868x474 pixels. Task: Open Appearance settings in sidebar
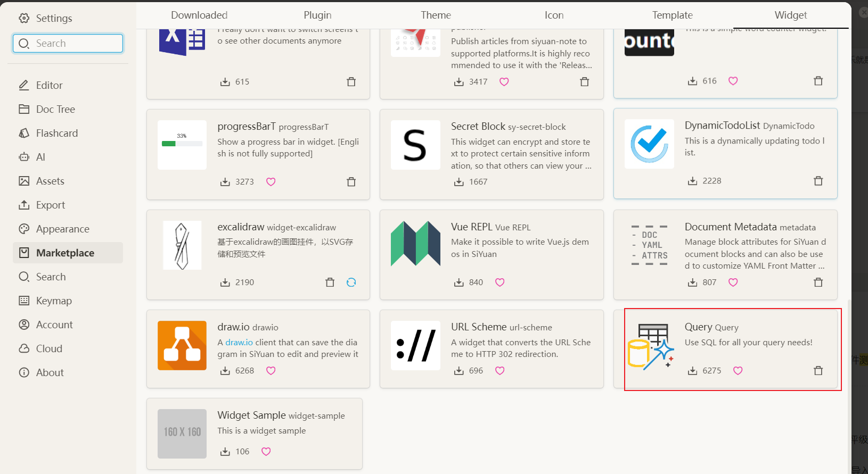(62, 229)
